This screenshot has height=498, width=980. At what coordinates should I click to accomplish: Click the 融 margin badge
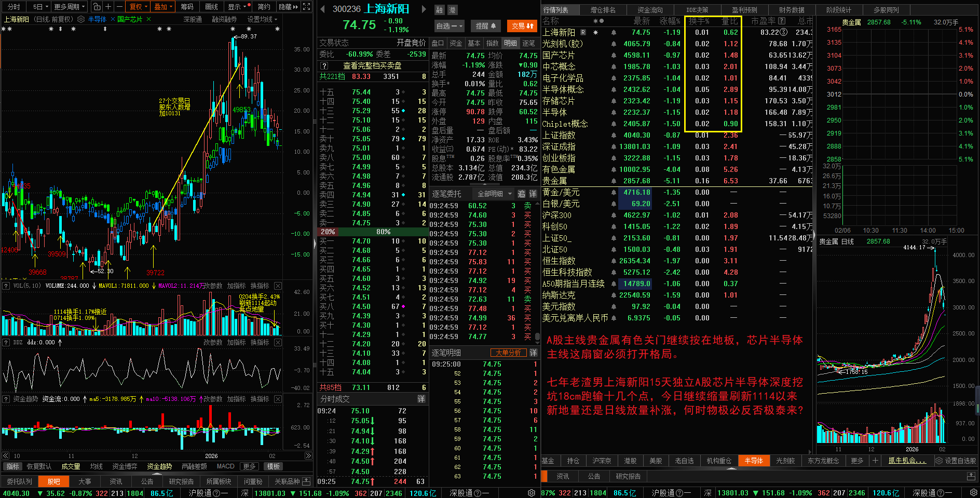440,10
